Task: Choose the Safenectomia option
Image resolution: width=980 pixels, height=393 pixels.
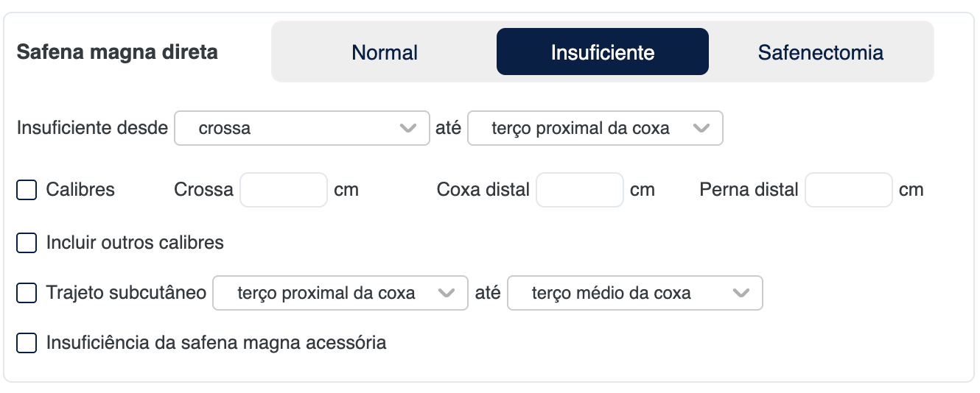Action: pyautogui.click(x=820, y=52)
